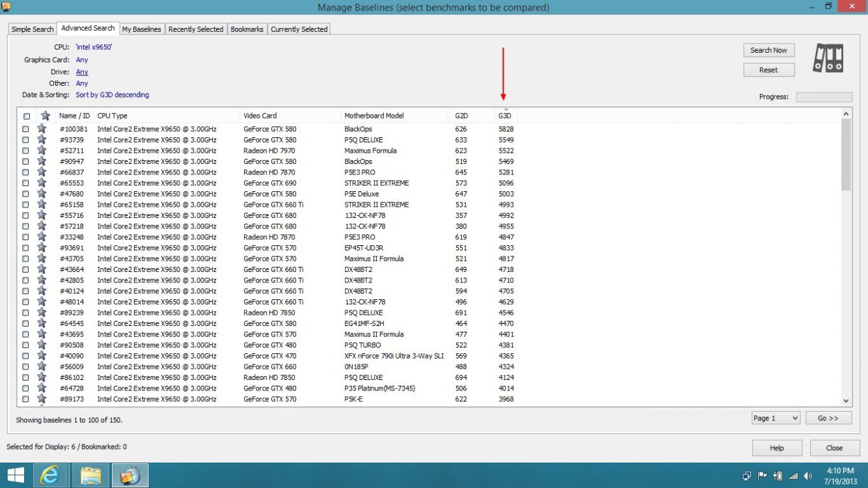Click star icon next to #43664
868x488 pixels.
pyautogui.click(x=42, y=269)
